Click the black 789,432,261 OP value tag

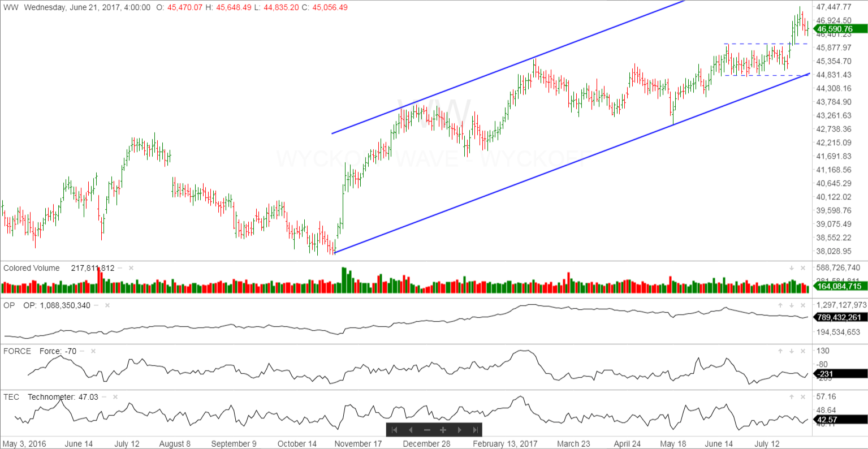(x=839, y=317)
